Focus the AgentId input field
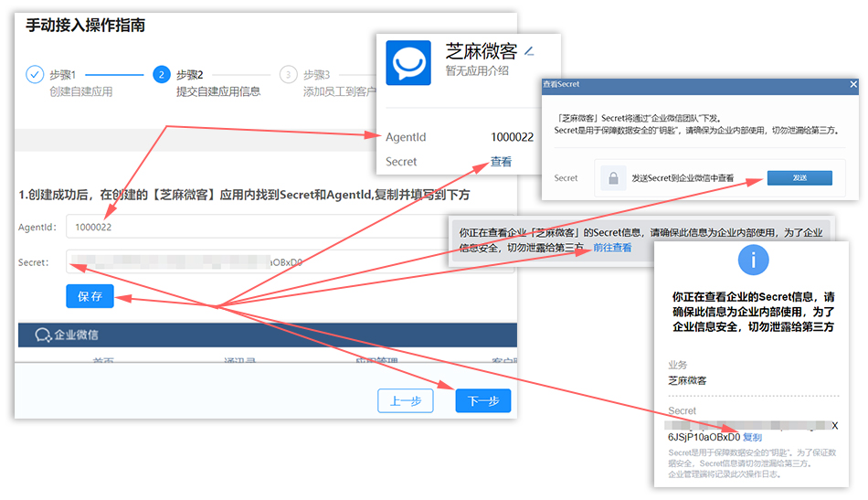This screenshot has height=500, width=868. coord(291,227)
